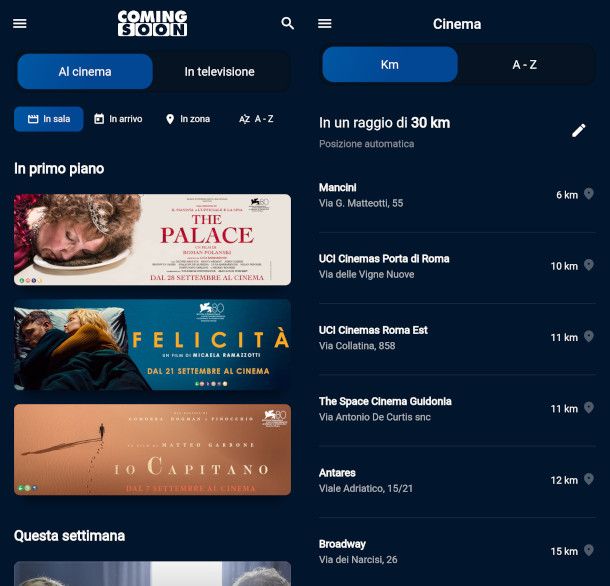The image size is (610, 586).
Task: Open Antares cinema entry
Action: (457, 481)
